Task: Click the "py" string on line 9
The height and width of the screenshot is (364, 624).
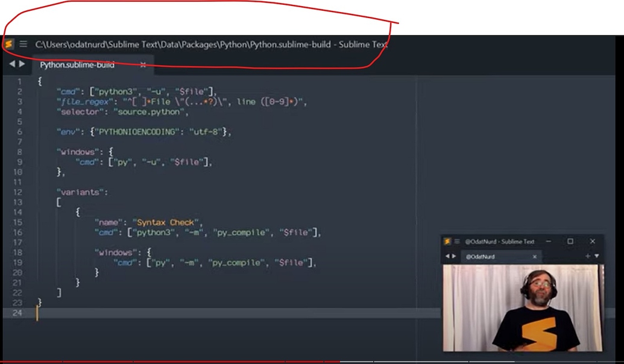Action: (122, 162)
